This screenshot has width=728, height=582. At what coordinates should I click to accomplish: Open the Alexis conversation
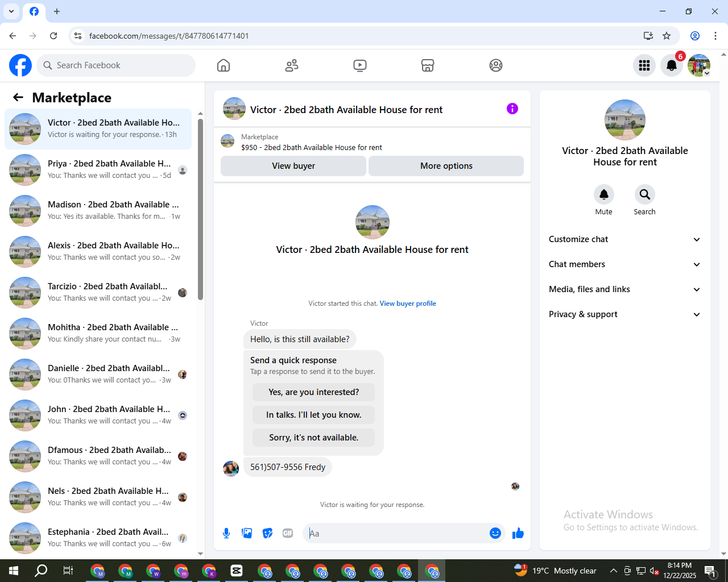click(x=98, y=252)
